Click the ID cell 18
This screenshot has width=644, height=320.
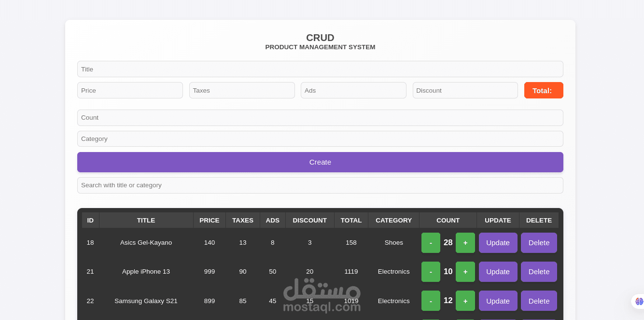pos(90,243)
